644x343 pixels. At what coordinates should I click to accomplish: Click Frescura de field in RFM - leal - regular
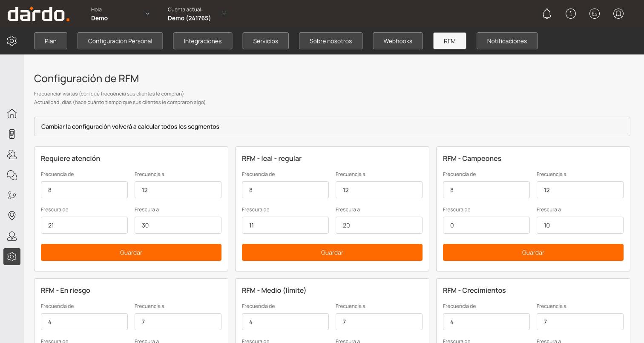click(x=285, y=225)
